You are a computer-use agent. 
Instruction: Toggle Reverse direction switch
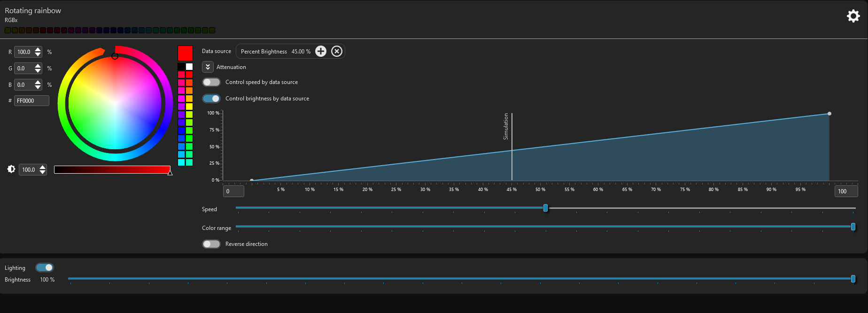click(x=211, y=244)
